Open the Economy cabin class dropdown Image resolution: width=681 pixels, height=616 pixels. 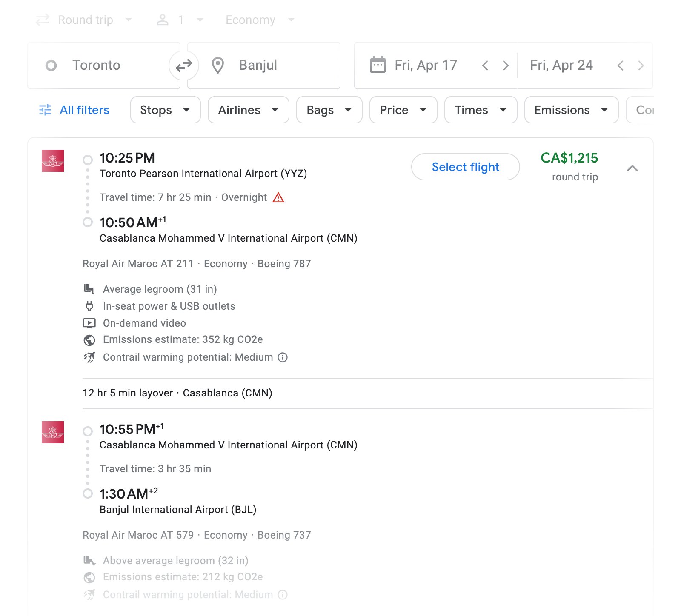click(x=260, y=20)
